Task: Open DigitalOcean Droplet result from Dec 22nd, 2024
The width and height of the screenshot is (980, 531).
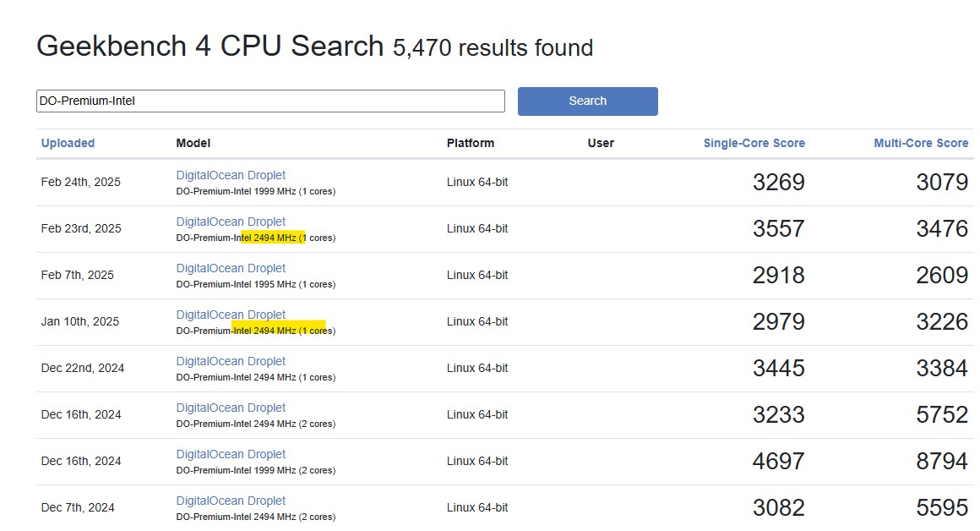Action: [x=231, y=361]
